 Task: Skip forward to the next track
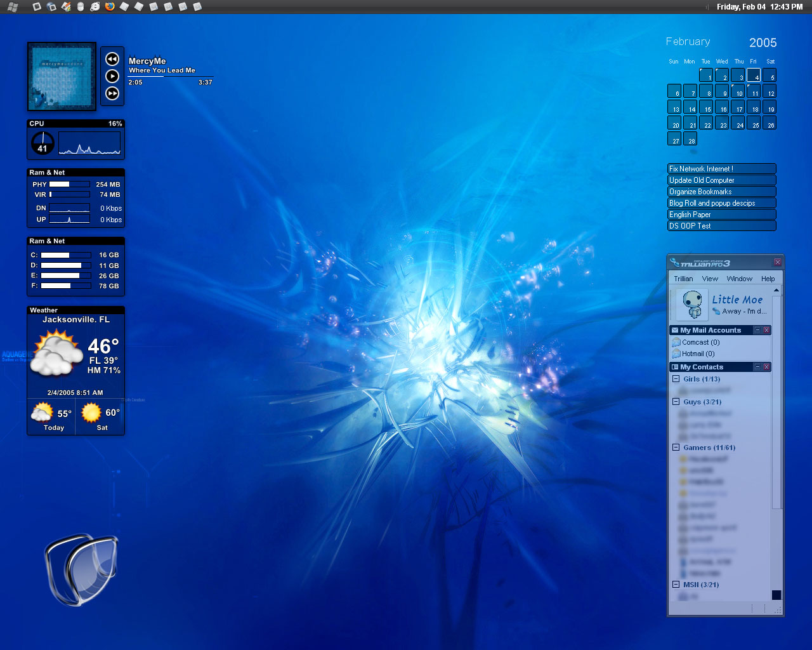point(112,93)
